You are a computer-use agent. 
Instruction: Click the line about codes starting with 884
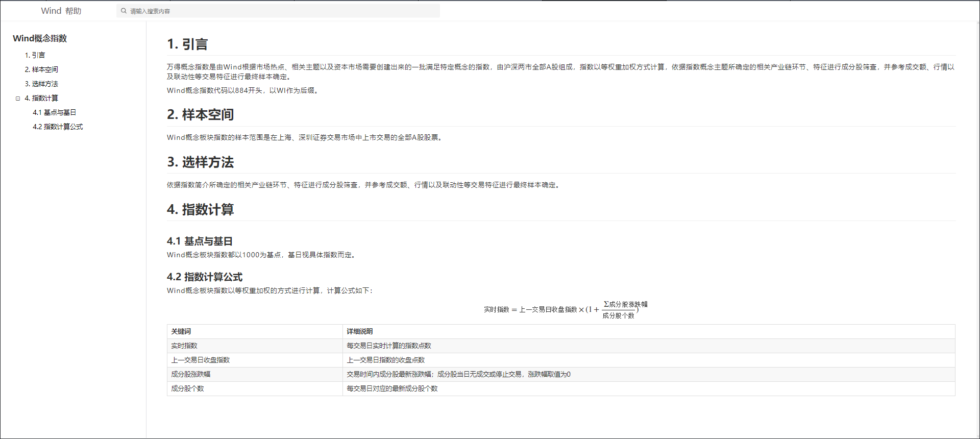click(x=243, y=90)
